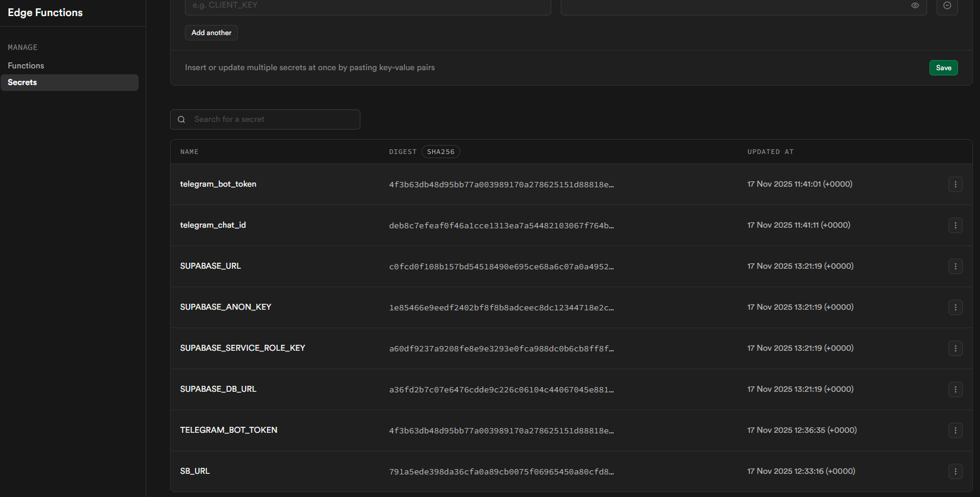The image size is (980, 497).
Task: Click digest of SB_URL starting 791a5e
Action: pyautogui.click(x=501, y=472)
